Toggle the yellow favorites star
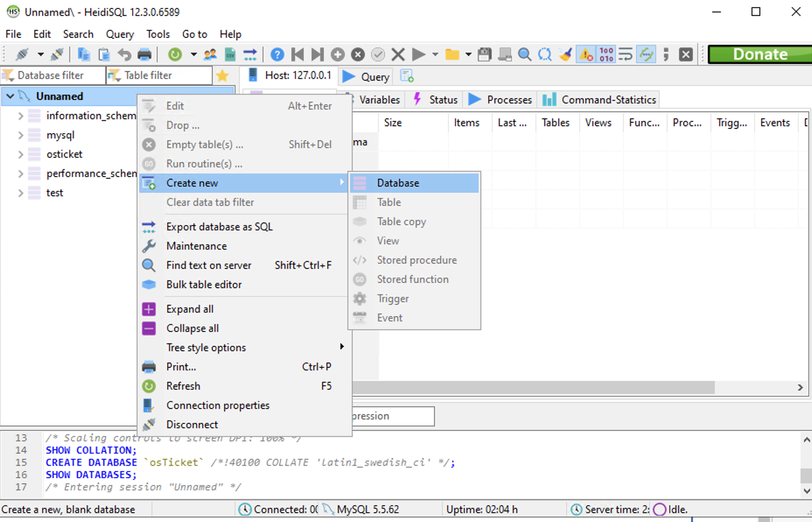The height and width of the screenshot is (522, 812). [x=223, y=76]
